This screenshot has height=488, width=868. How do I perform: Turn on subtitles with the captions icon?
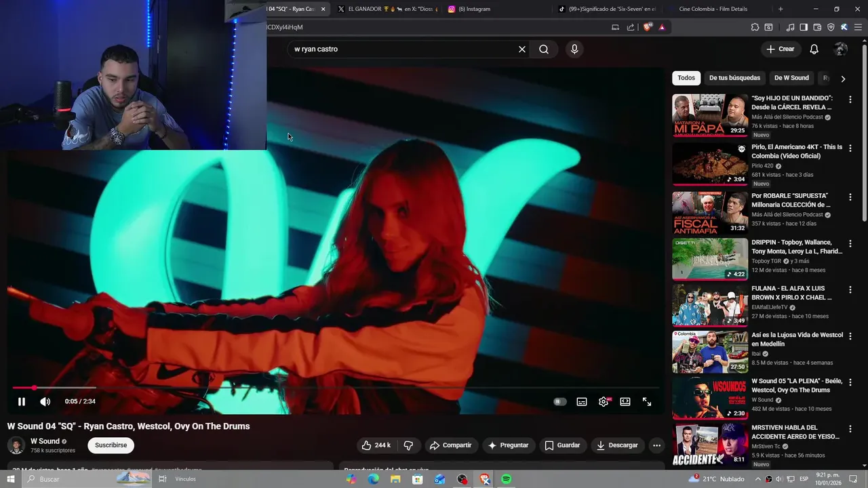[x=582, y=402]
